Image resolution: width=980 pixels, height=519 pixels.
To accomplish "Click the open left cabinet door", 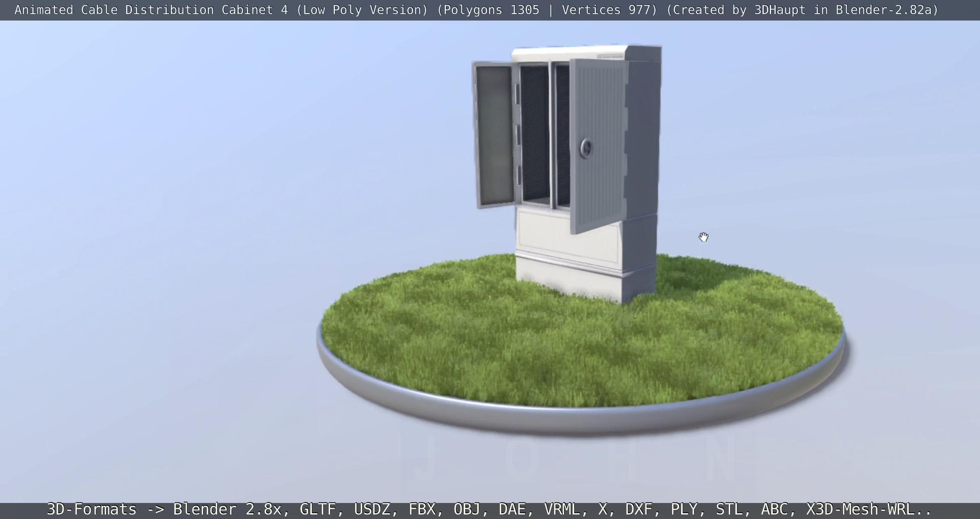I will (x=494, y=135).
